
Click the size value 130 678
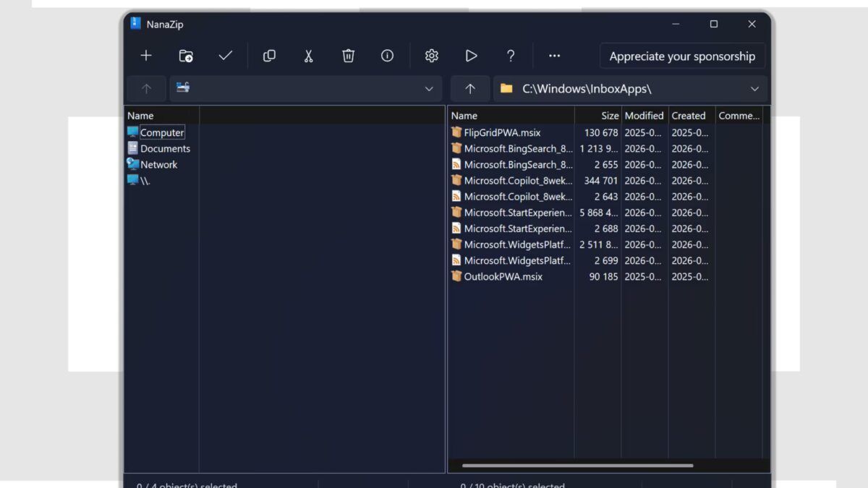coord(601,132)
